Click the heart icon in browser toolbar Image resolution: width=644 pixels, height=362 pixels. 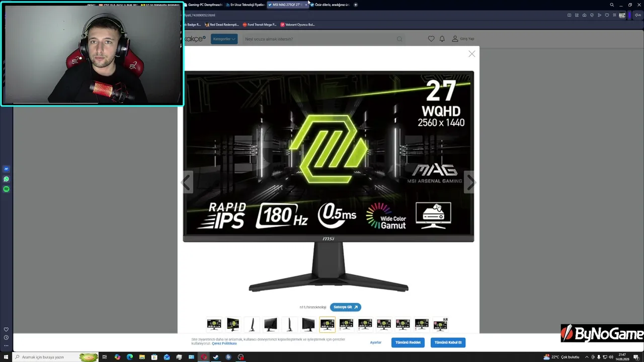[607, 15]
